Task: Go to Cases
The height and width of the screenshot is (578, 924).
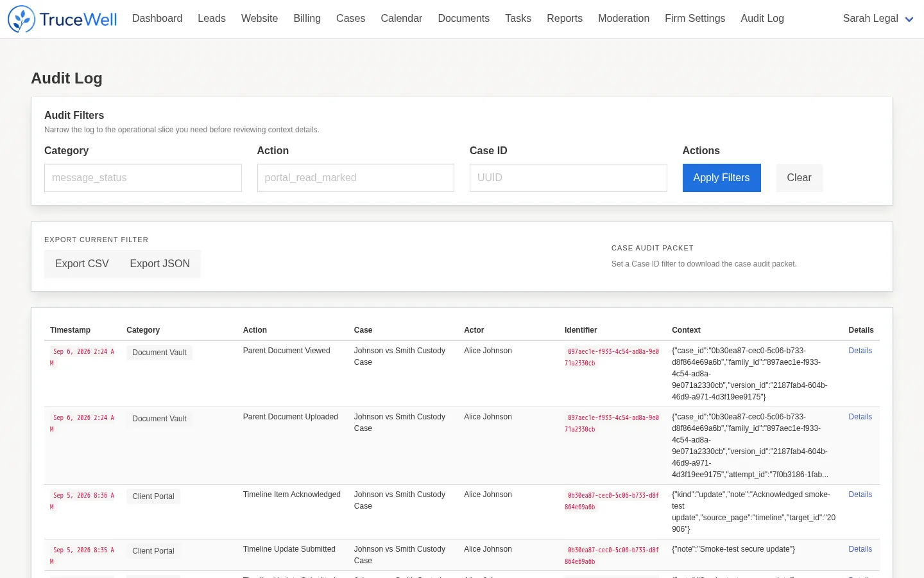Action: (350, 19)
